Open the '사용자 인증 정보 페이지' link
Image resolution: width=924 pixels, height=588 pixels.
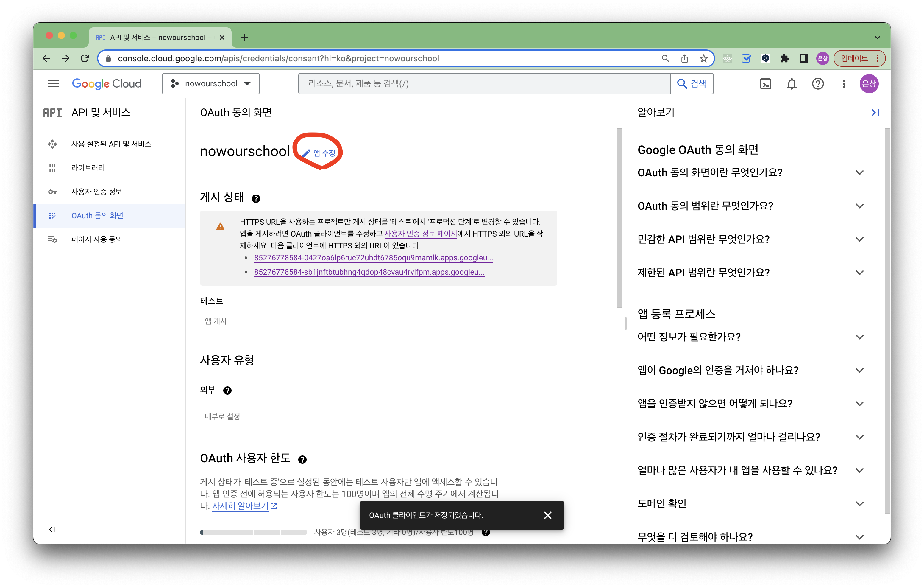coord(421,234)
